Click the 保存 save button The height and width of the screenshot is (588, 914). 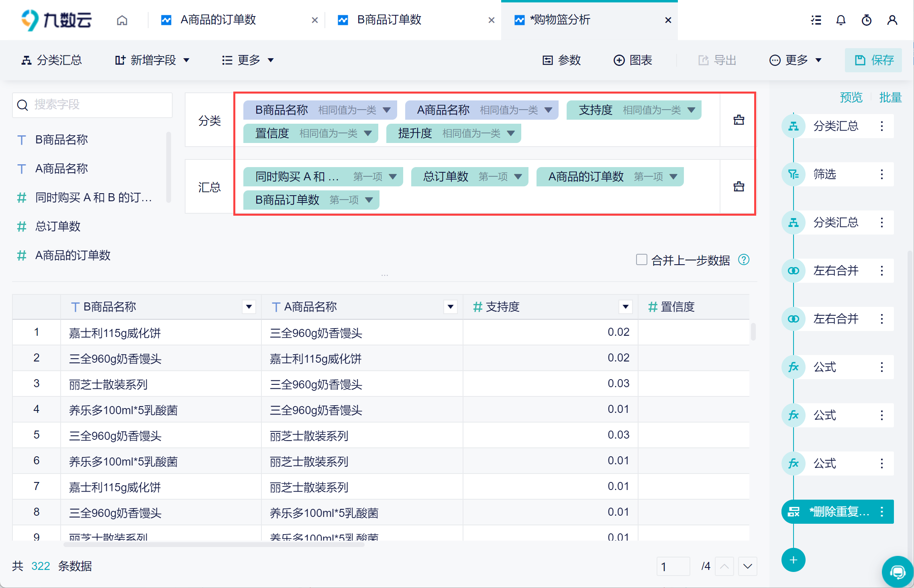(x=873, y=60)
